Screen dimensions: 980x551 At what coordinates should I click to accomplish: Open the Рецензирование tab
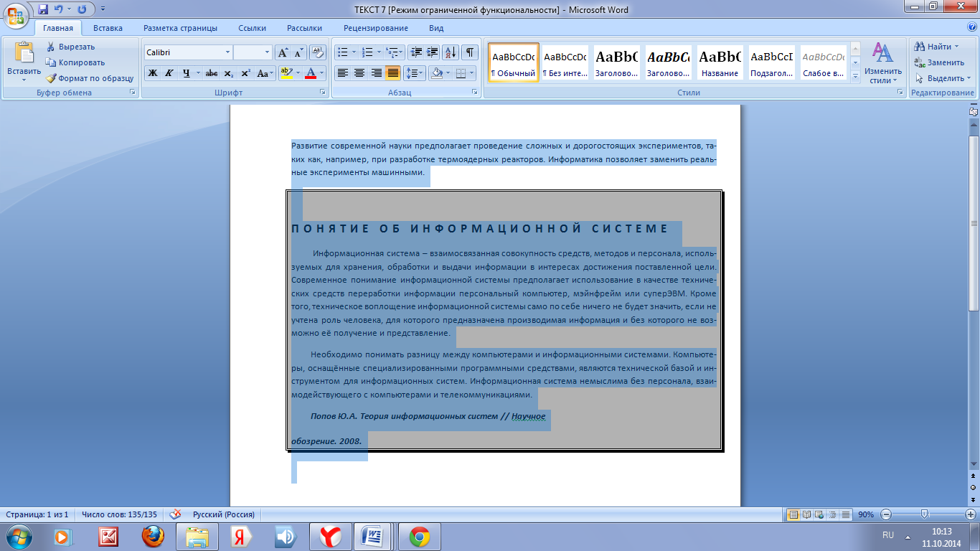pos(376,28)
